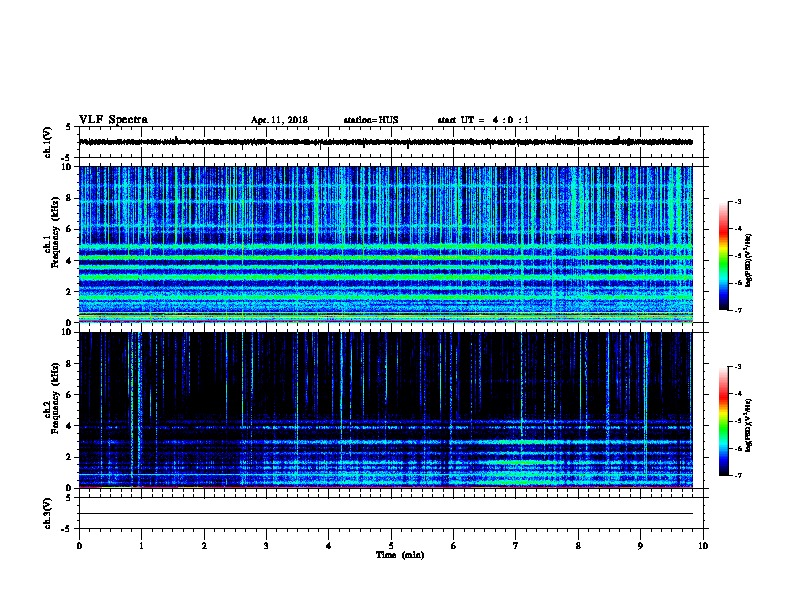Viewport: 792px width, 612px height.
Task: Click the ch.1 'Frequency (kHz)' axis label
Action: click(56, 232)
